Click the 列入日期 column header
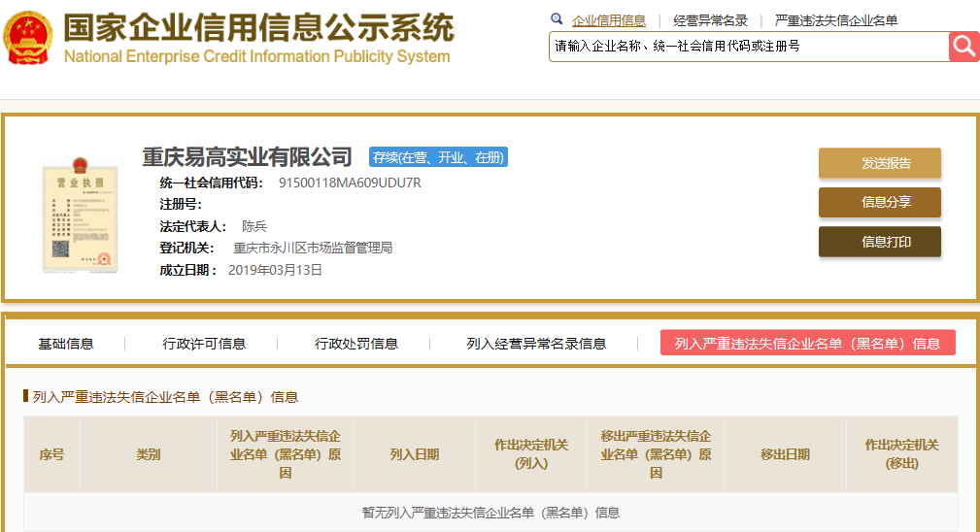Viewport: 980px width, 532px height. click(415, 454)
